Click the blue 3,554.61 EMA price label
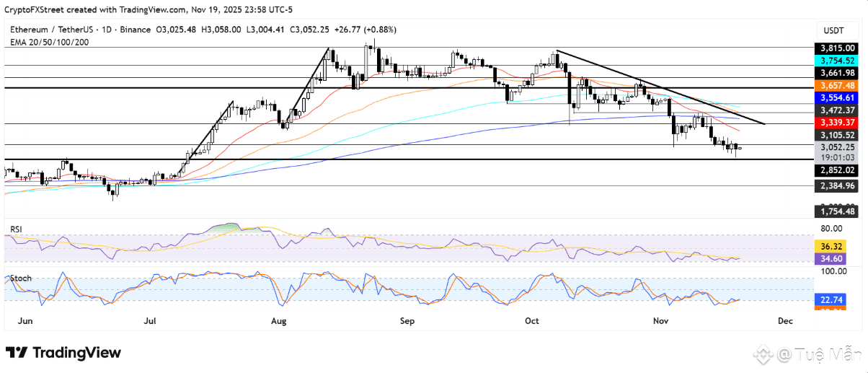This screenshot has width=868, height=373. [x=837, y=97]
